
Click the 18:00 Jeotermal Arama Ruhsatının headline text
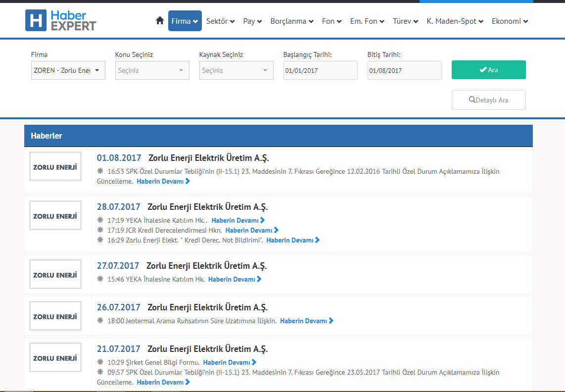click(192, 321)
